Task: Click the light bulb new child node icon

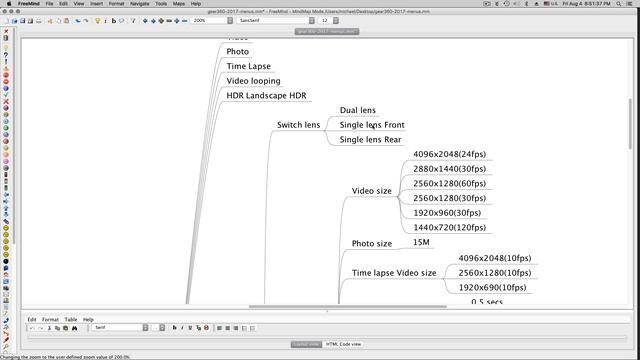Action: coord(98,20)
